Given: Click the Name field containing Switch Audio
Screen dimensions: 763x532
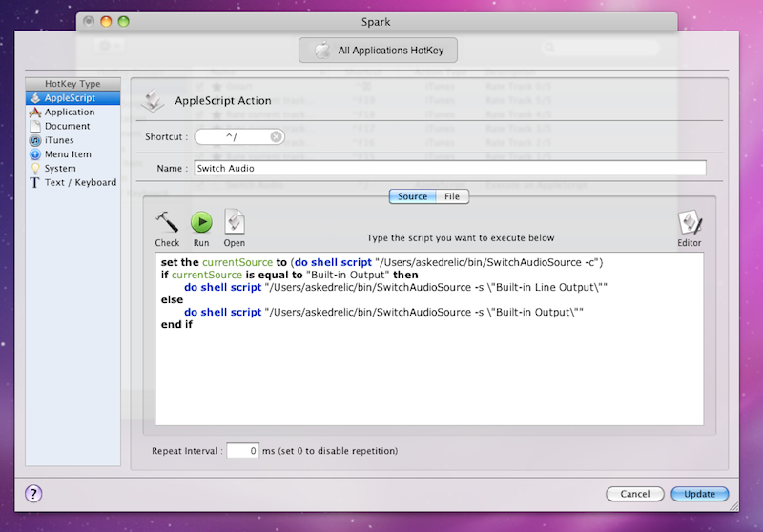Looking at the screenshot, I should coord(448,169).
